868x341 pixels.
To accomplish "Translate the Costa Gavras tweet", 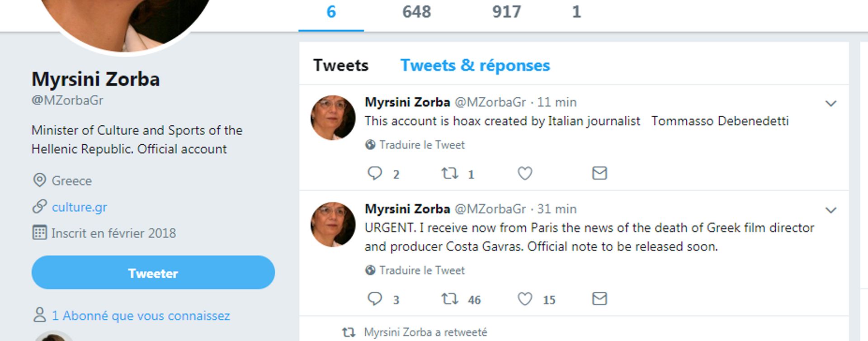I will click(421, 270).
